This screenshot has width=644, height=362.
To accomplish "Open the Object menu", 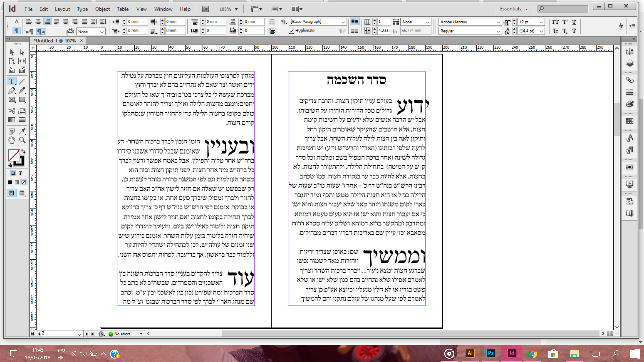I will pos(102,9).
